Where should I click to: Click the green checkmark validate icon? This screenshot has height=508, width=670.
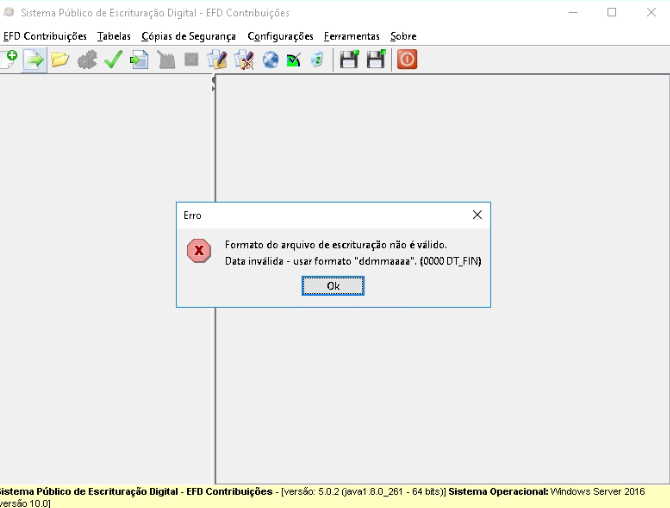click(x=113, y=59)
